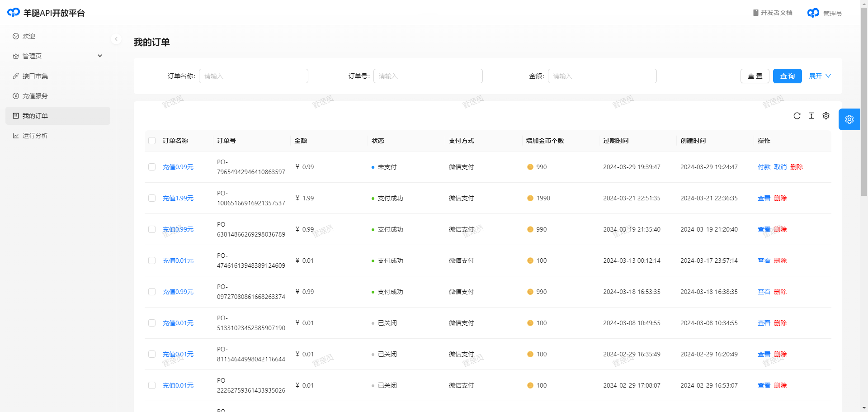
Task: Click the 管理员 avatar icon
Action: click(x=813, y=13)
